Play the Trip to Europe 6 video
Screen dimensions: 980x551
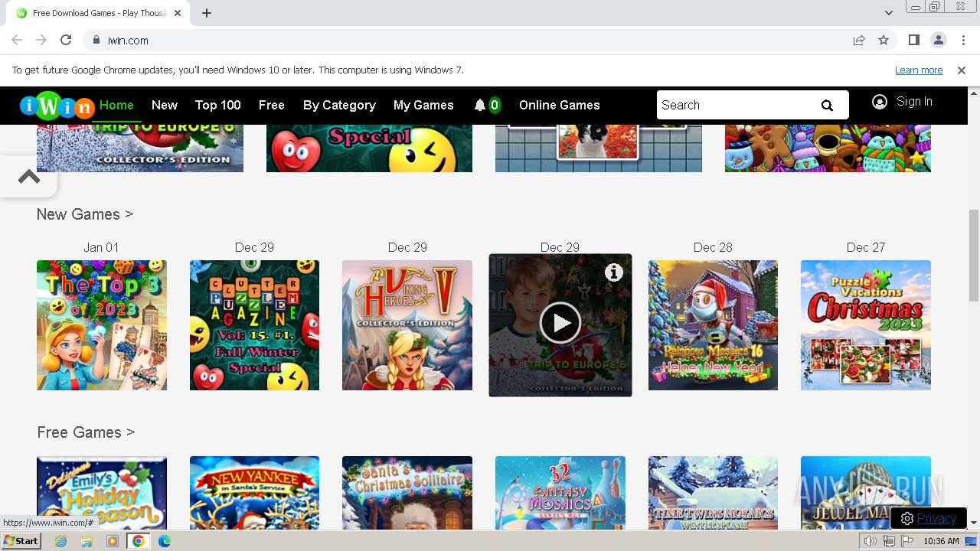coord(560,323)
